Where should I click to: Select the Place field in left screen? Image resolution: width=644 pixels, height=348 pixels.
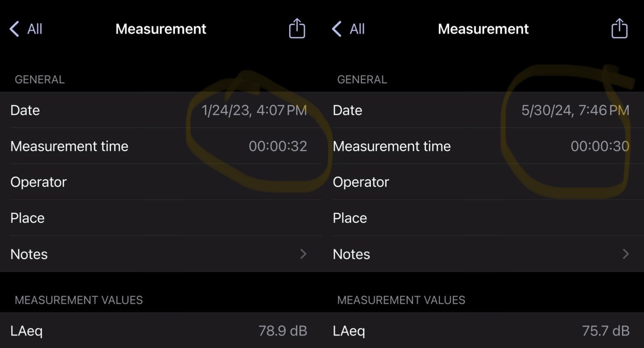[x=161, y=218]
